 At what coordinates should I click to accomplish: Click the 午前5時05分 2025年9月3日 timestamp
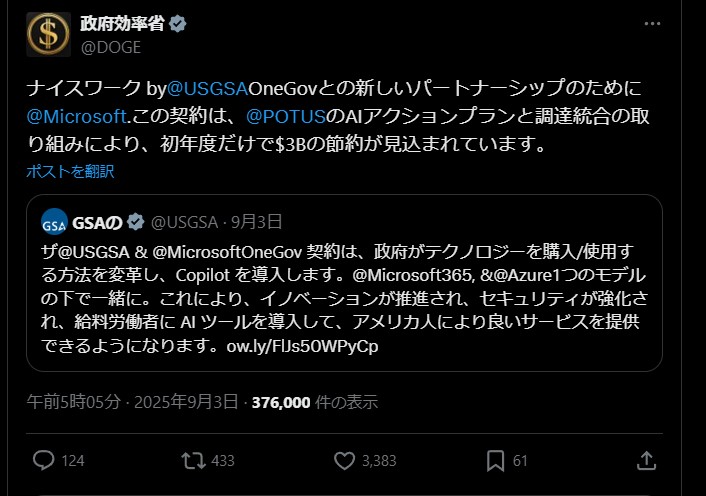(x=132, y=402)
